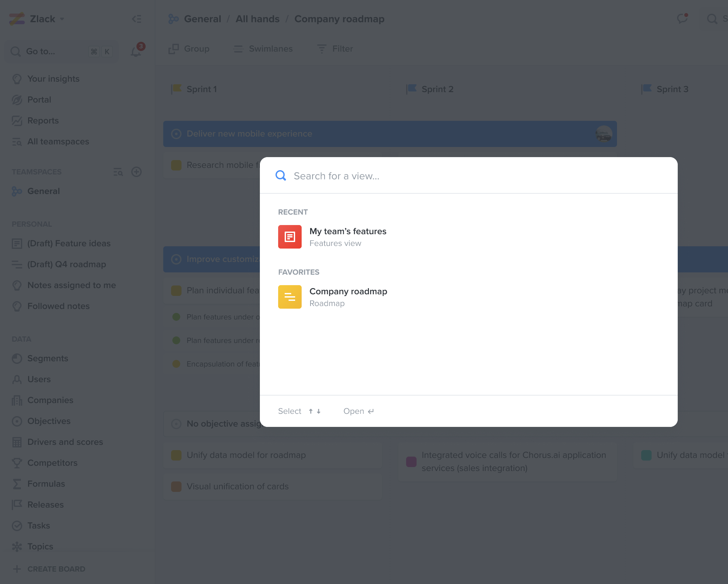The image size is (728, 584).
Task: Click the Swimlanes toolbar button
Action: coord(263,49)
